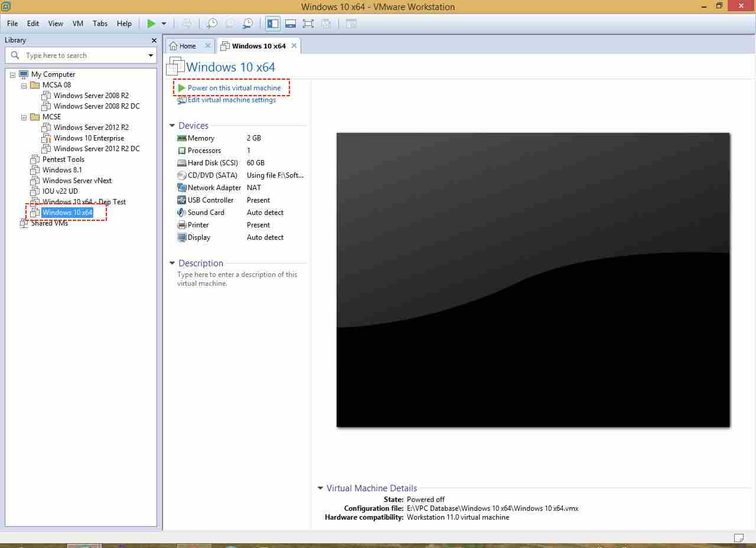Toggle the thumbnail bar toolbar icon
This screenshot has height=548, width=756.
(291, 24)
